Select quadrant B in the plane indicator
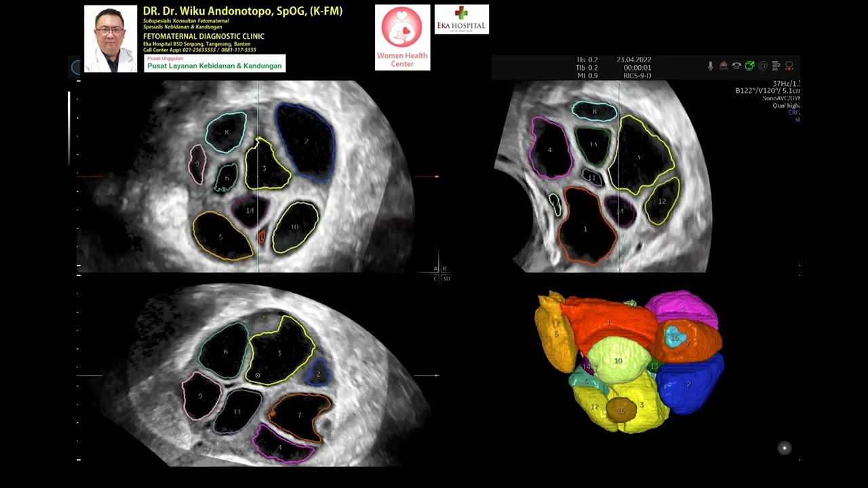The image size is (868, 488). (445, 269)
